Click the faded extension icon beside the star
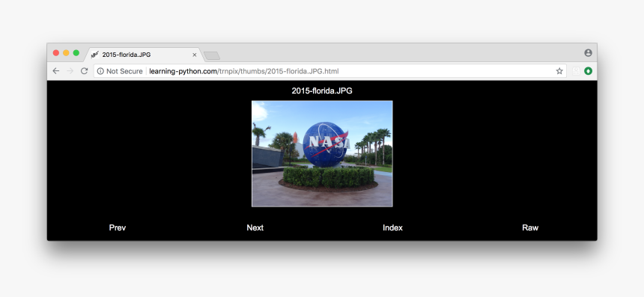 click(x=576, y=71)
